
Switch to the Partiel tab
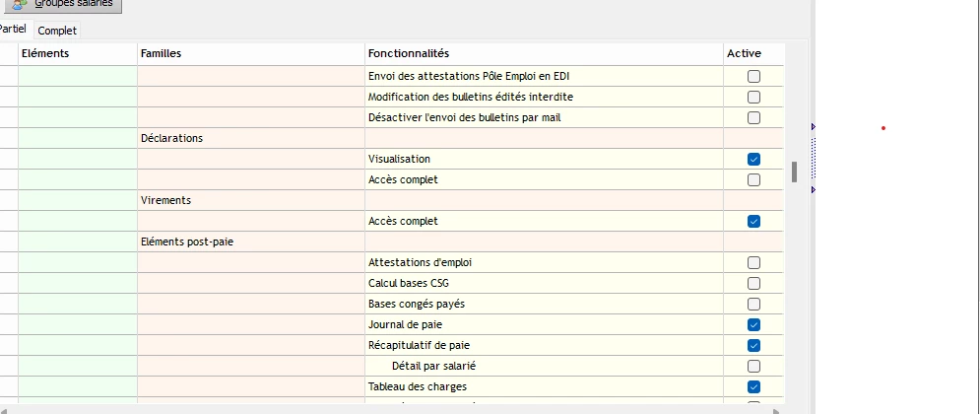coord(12,30)
